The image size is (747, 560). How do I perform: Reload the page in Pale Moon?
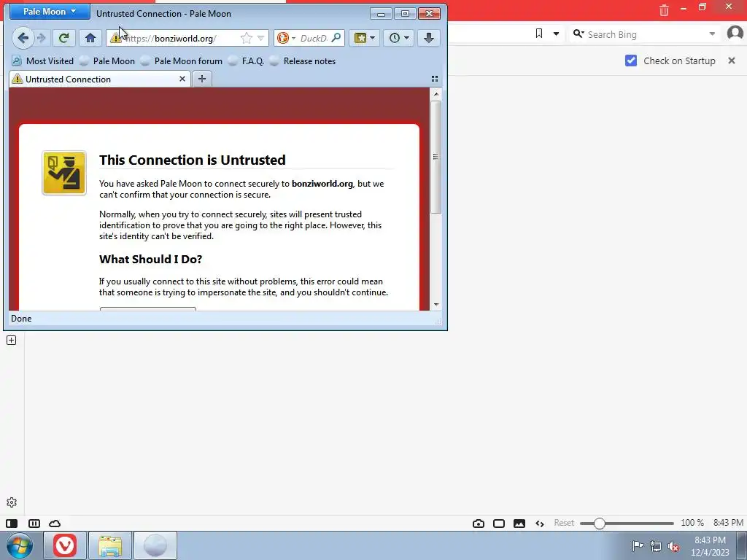pyautogui.click(x=64, y=38)
